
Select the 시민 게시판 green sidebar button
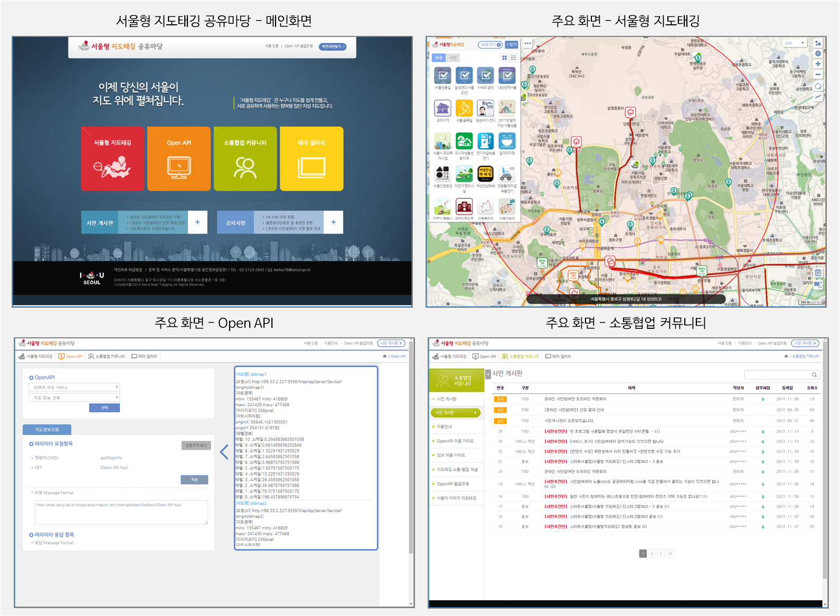456,413
